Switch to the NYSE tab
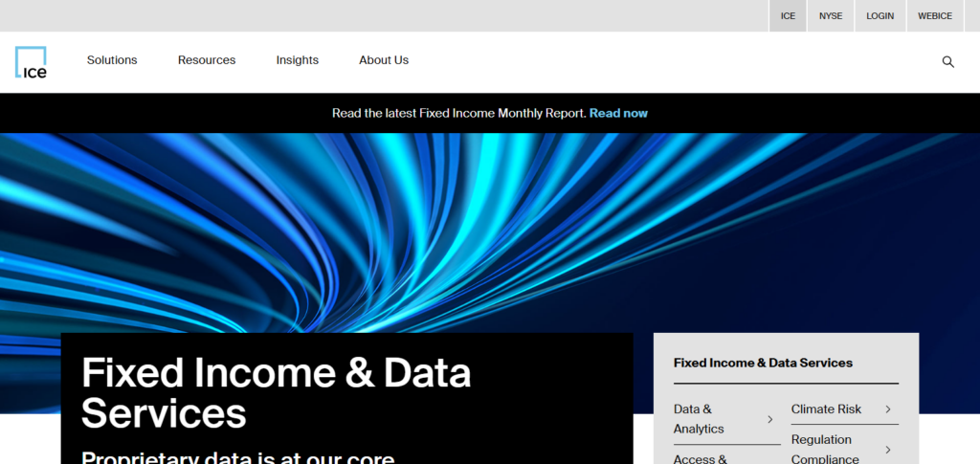This screenshot has width=980, height=464. 831,15
